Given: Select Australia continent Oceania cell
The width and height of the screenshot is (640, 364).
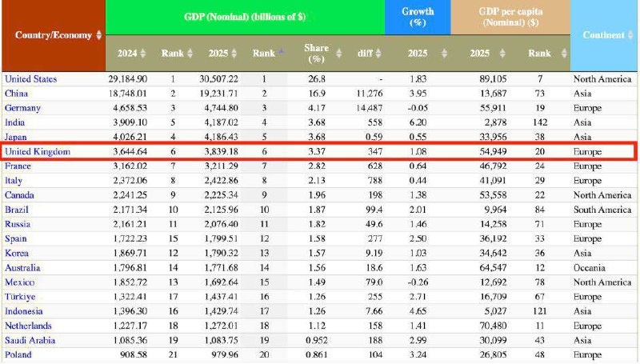Looking at the screenshot, I should click(x=589, y=268).
